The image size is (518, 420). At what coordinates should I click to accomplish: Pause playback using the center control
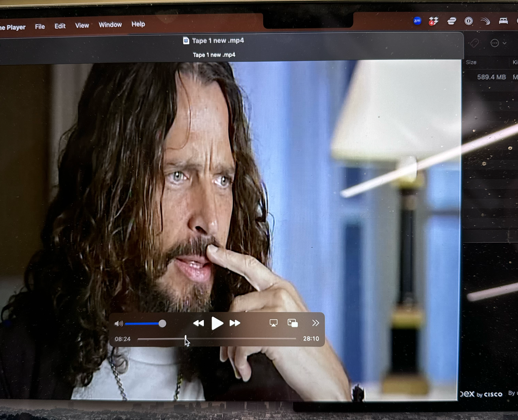[217, 323]
